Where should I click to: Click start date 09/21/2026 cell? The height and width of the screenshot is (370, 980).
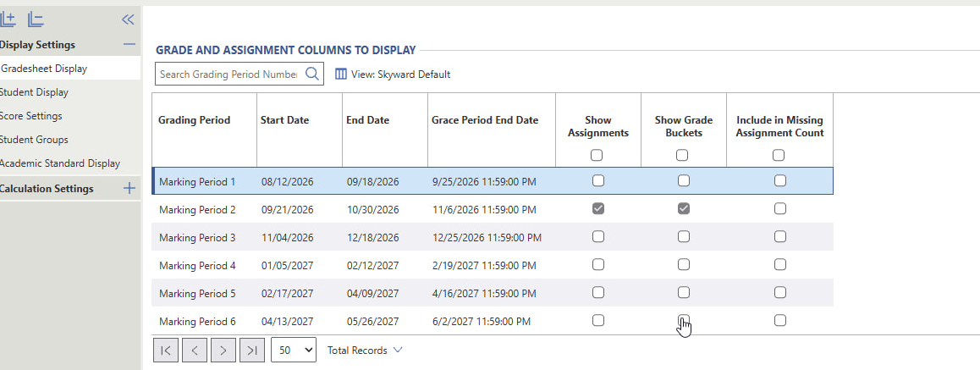pos(288,210)
